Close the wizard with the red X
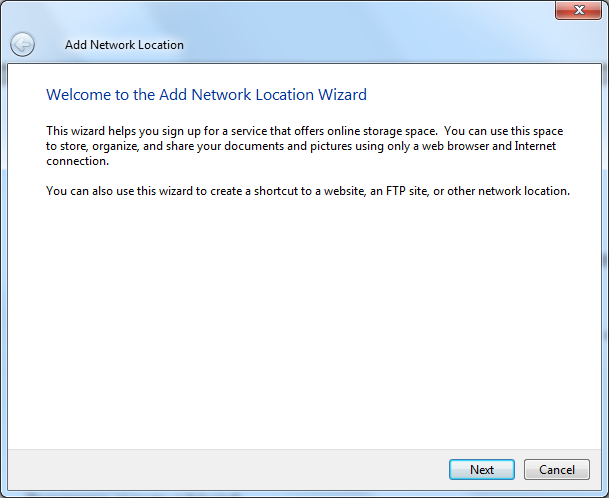Image resolution: width=609 pixels, height=498 pixels. click(579, 10)
